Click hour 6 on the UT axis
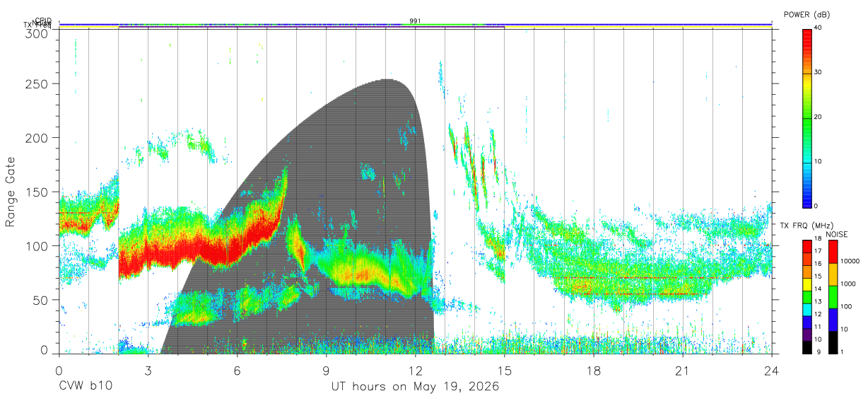 [237, 370]
